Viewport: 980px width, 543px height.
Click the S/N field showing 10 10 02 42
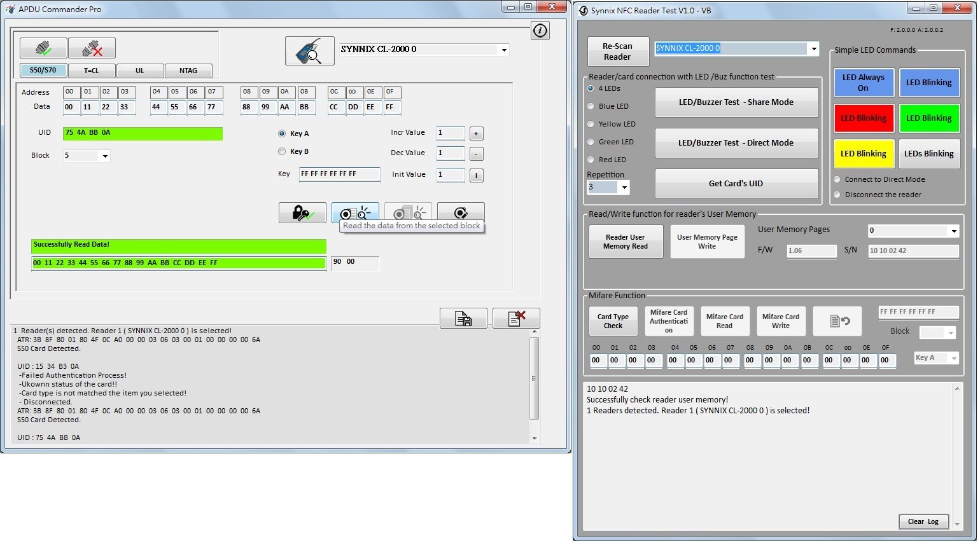tap(913, 251)
